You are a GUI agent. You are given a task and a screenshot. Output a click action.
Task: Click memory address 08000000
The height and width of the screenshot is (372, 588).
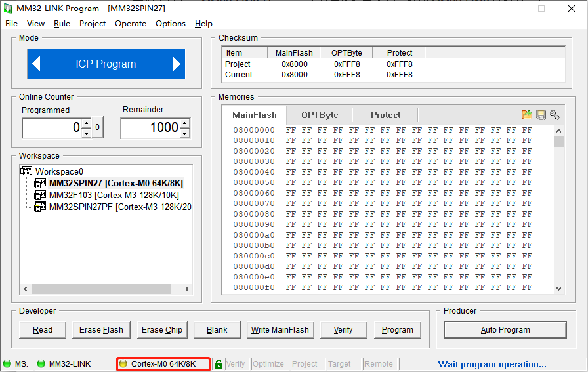pos(254,130)
